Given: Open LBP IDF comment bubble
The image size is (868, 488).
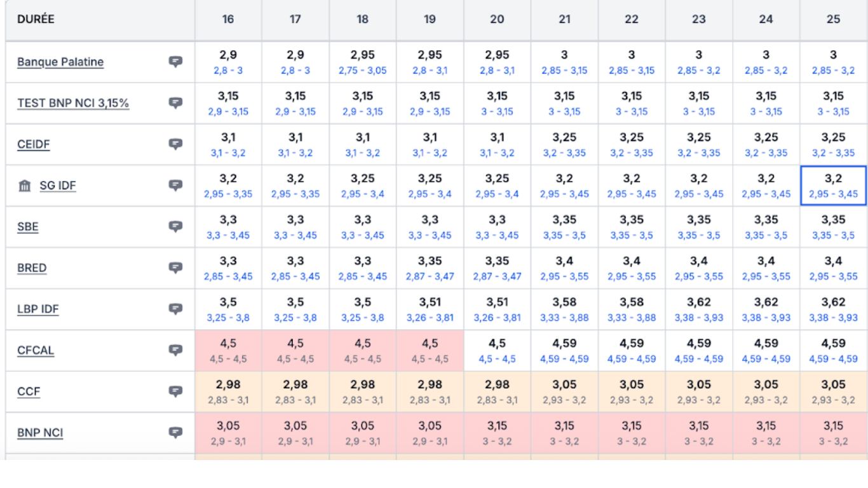Looking at the screenshot, I should pyautogui.click(x=175, y=309).
